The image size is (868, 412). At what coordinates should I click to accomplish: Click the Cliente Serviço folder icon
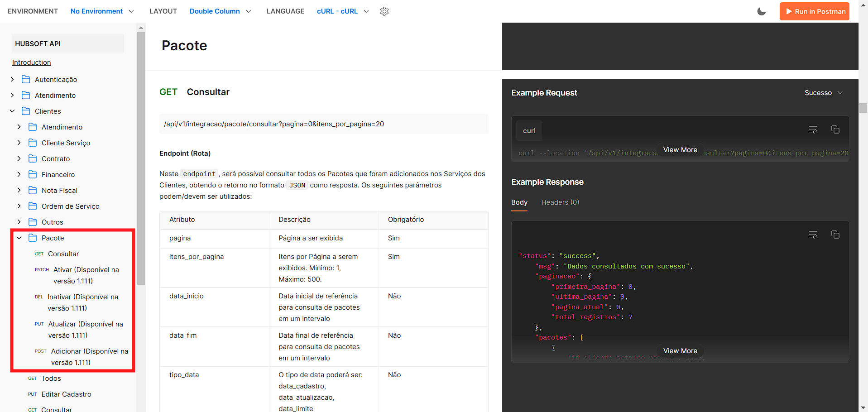pyautogui.click(x=33, y=143)
